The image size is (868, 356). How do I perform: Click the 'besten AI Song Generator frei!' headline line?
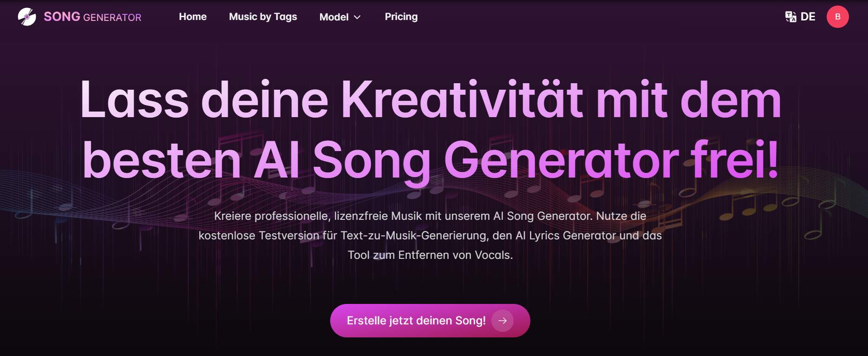point(431,160)
